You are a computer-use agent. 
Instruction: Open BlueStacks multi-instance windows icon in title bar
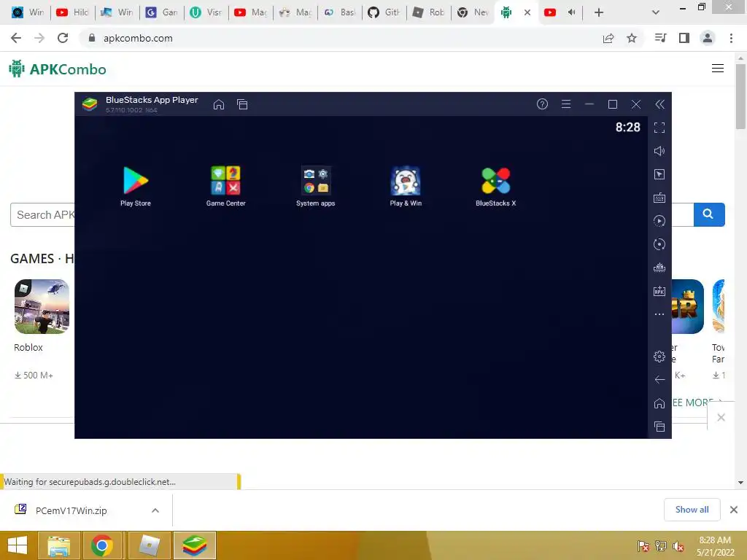pos(242,104)
